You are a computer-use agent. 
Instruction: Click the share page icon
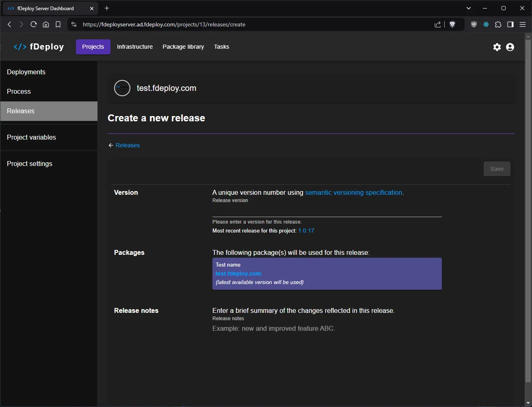[x=438, y=24]
